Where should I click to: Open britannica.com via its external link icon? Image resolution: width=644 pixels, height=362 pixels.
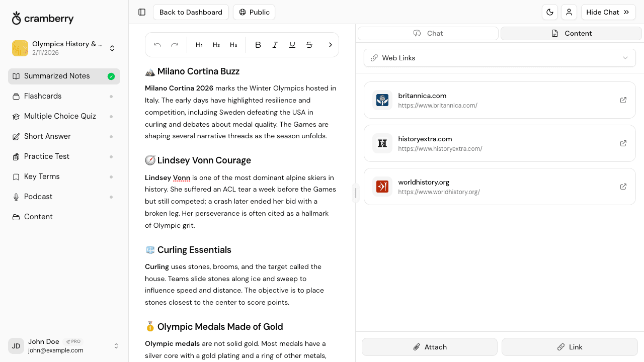pos(623,100)
